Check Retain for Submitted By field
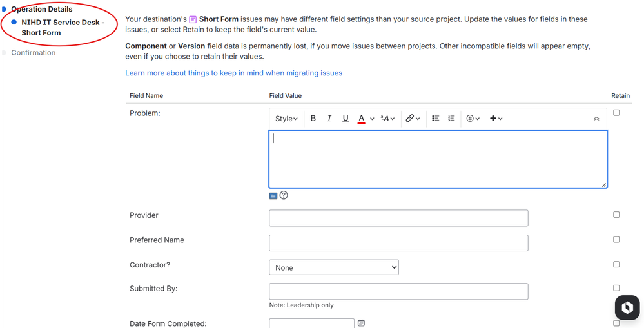This screenshot has width=644, height=328. click(616, 288)
